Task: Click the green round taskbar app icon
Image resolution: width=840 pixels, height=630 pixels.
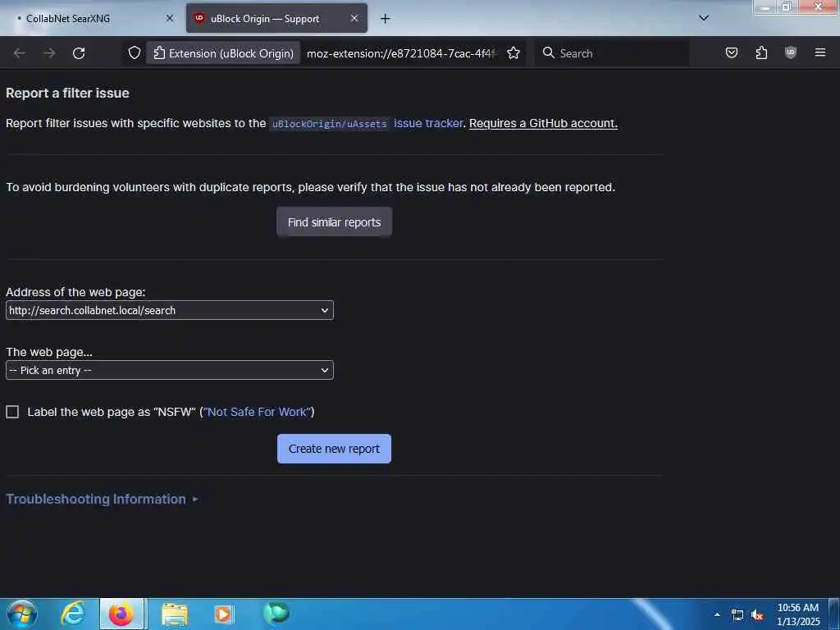Action: pos(276,613)
